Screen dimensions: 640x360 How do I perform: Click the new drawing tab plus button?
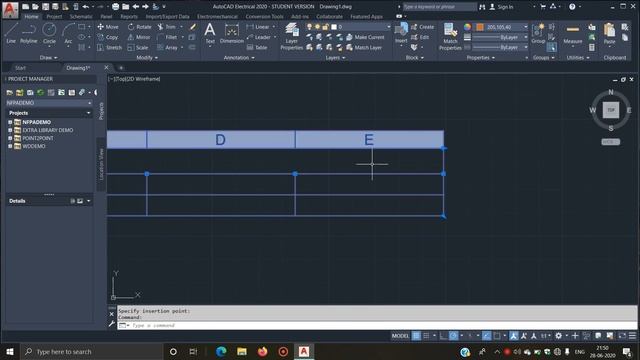coord(121,68)
